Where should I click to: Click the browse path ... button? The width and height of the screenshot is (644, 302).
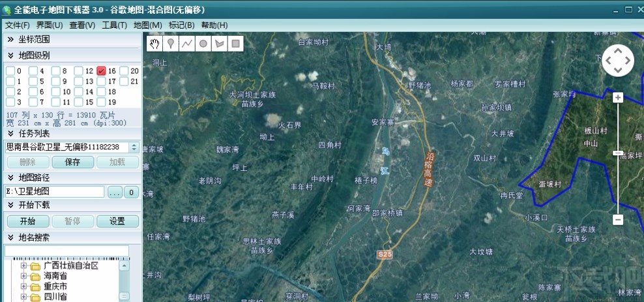[x=115, y=192]
